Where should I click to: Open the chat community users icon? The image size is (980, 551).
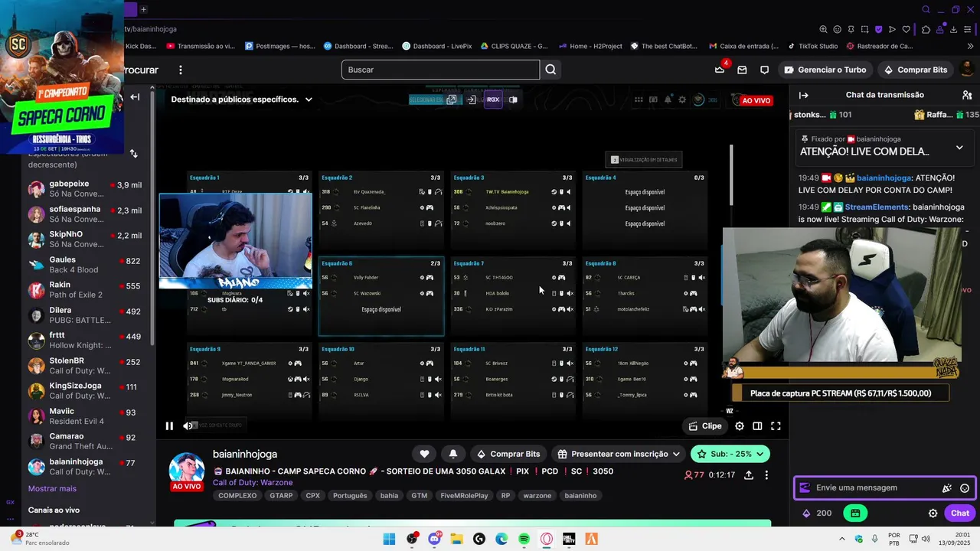tap(967, 95)
